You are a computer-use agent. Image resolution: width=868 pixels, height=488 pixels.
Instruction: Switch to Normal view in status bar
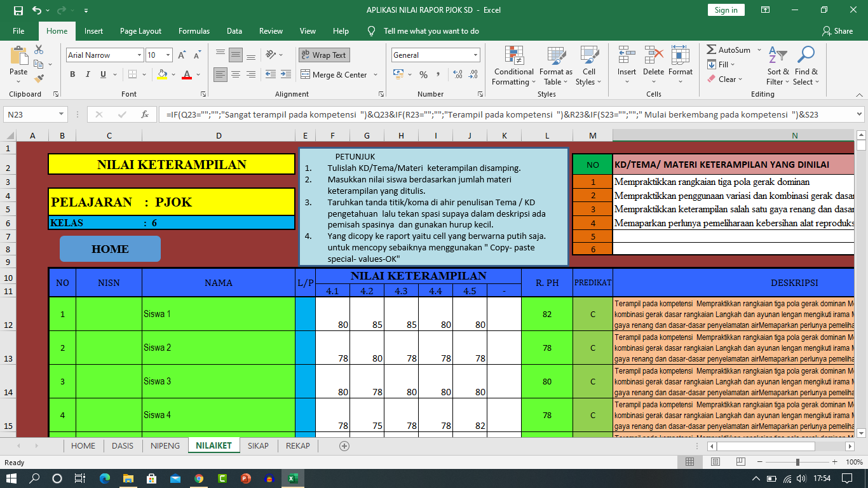click(x=691, y=462)
